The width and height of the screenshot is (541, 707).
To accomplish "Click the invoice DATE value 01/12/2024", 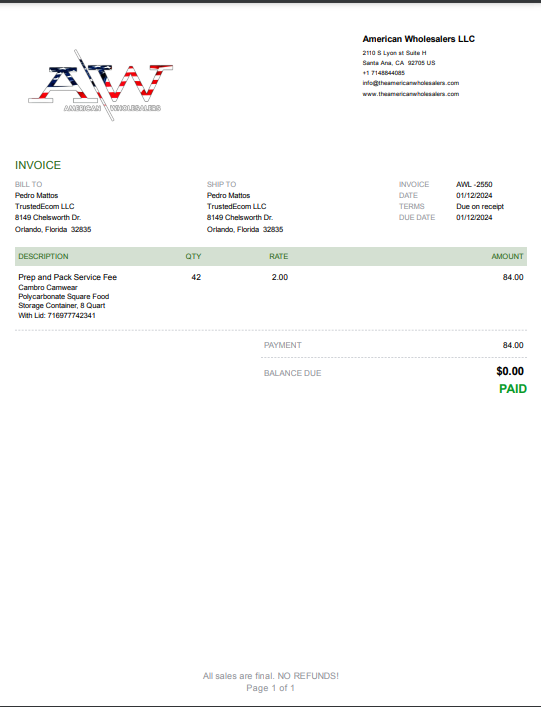I will coord(474,195).
